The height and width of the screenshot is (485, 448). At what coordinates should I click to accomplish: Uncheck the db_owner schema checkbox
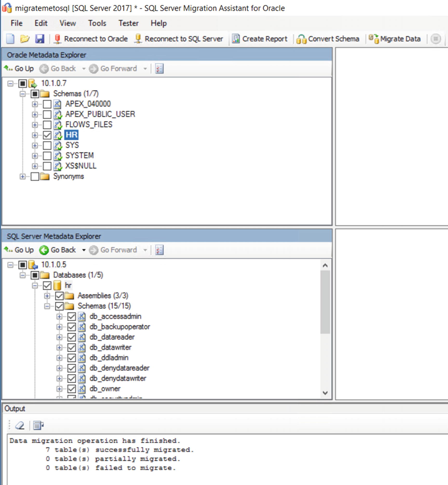point(72,389)
